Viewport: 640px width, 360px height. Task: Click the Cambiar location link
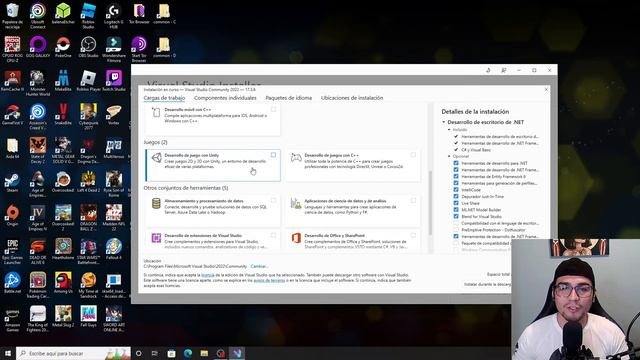[x=259, y=266]
